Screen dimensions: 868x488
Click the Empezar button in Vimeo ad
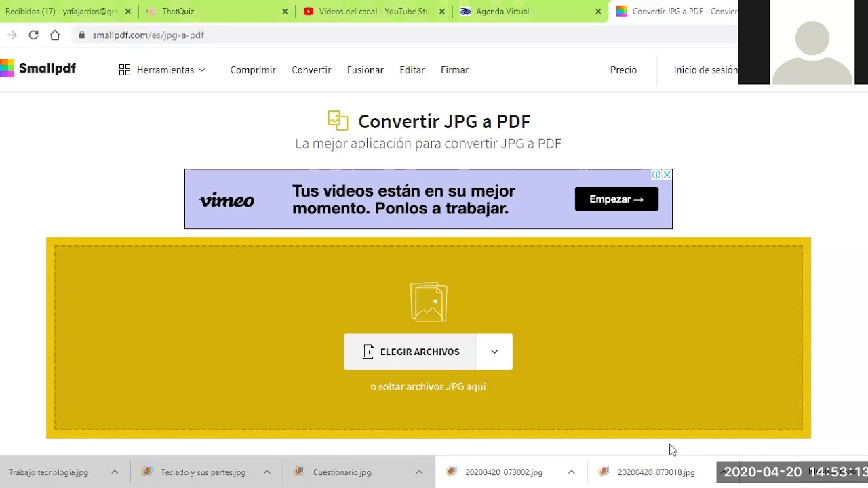point(616,199)
